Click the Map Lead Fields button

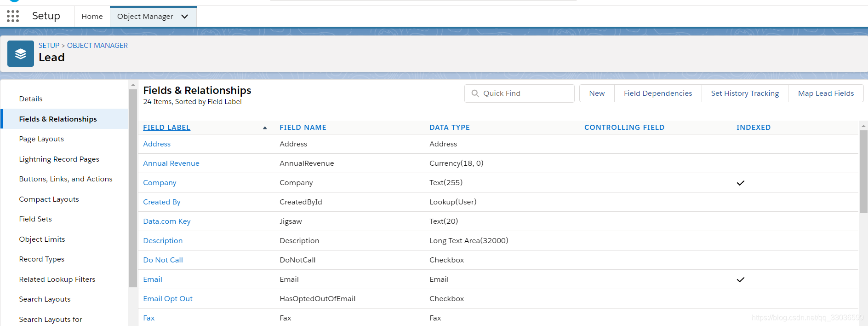pyautogui.click(x=826, y=93)
